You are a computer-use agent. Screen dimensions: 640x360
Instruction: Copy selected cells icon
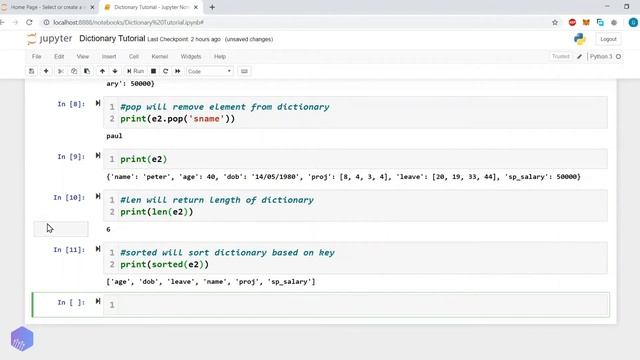tap(74, 71)
